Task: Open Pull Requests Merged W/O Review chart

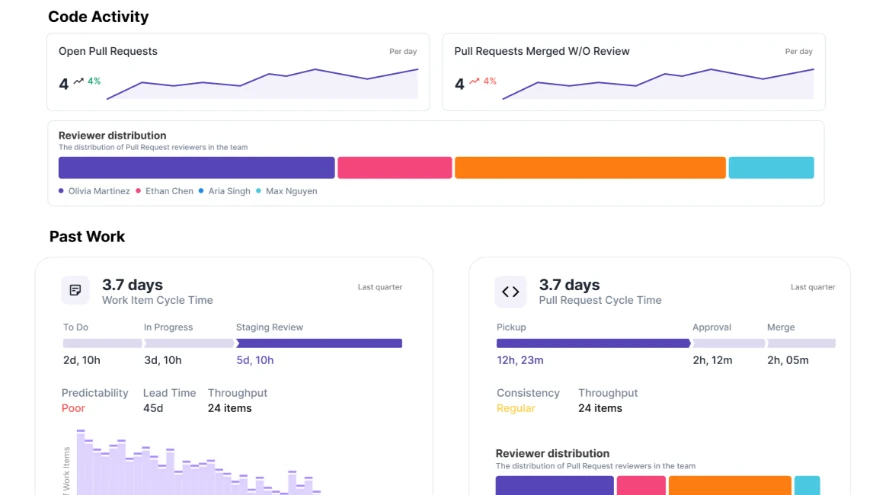Action: pyautogui.click(x=658, y=84)
